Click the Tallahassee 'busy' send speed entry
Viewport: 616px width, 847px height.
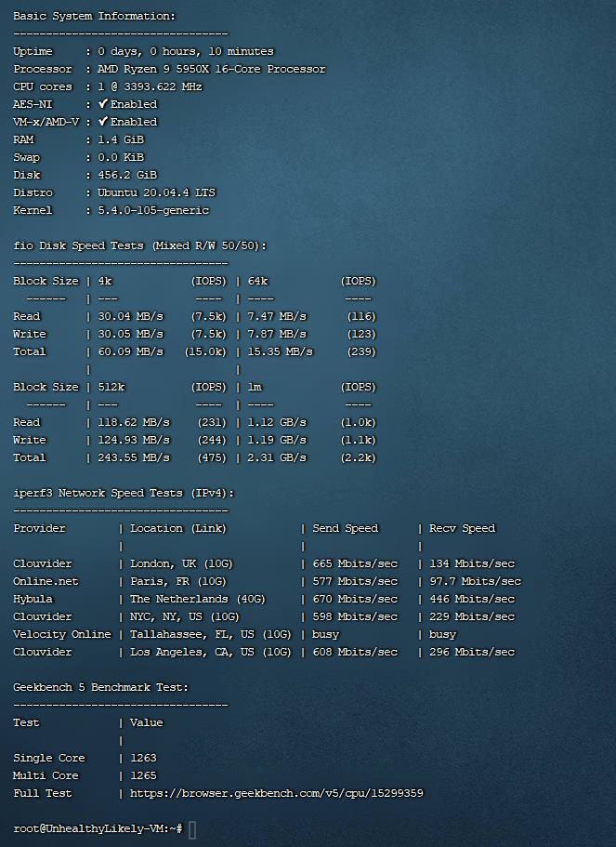click(x=325, y=635)
